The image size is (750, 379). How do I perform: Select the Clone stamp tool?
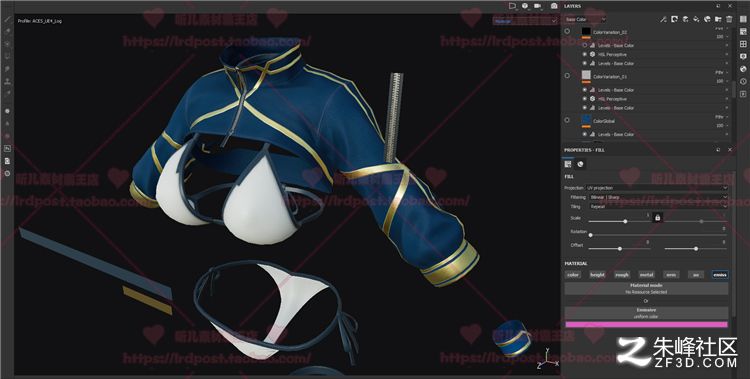(7, 81)
